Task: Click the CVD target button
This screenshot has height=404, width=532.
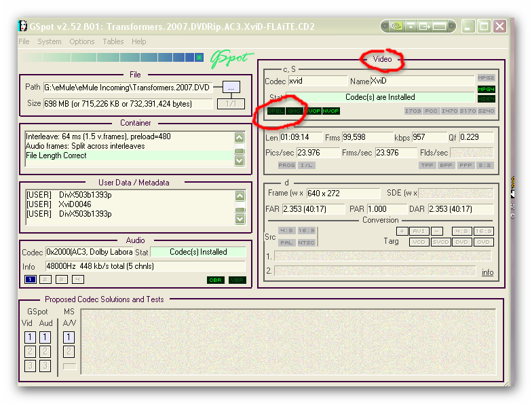Action: pyautogui.click(x=483, y=242)
